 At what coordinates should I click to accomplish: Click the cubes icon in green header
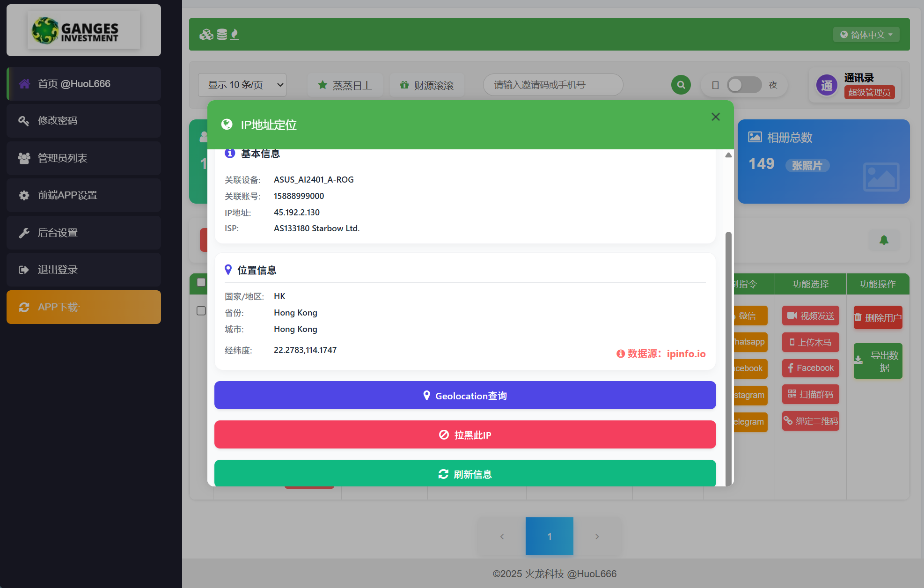(x=206, y=35)
